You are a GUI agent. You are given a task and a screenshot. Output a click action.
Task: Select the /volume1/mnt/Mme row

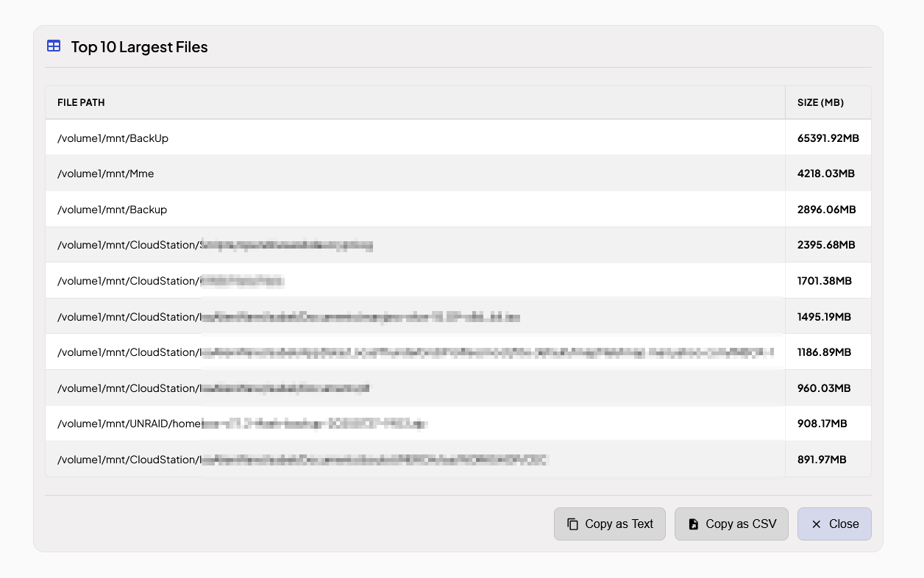458,174
